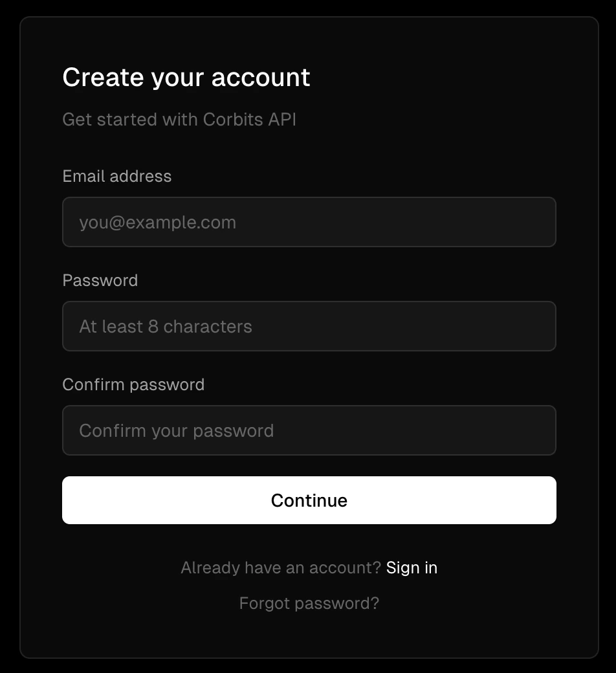Viewport: 616px width, 673px height.
Task: Click the 'Confirm password' field label
Action: pyautogui.click(x=133, y=384)
